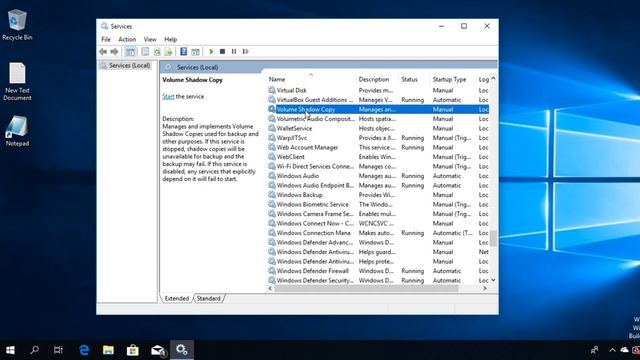640x360 pixels.
Task: Click the scroll up arrow of services list
Action: point(493,78)
